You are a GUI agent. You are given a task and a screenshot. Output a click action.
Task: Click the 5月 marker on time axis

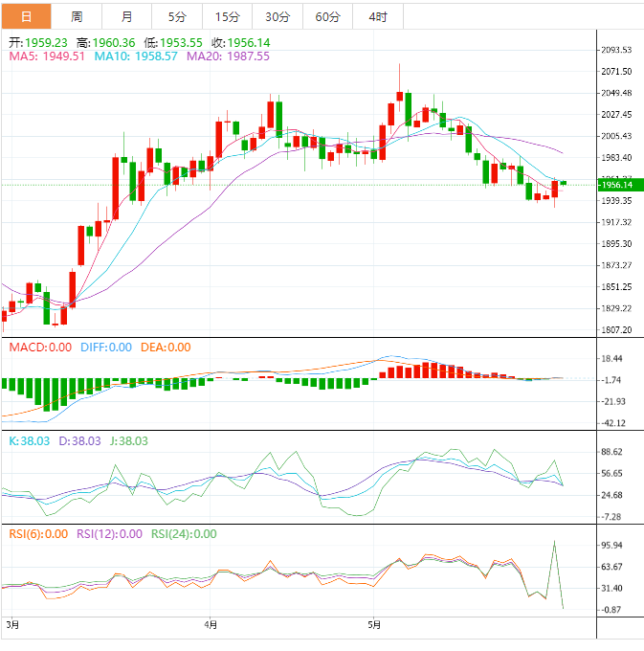pyautogui.click(x=375, y=626)
